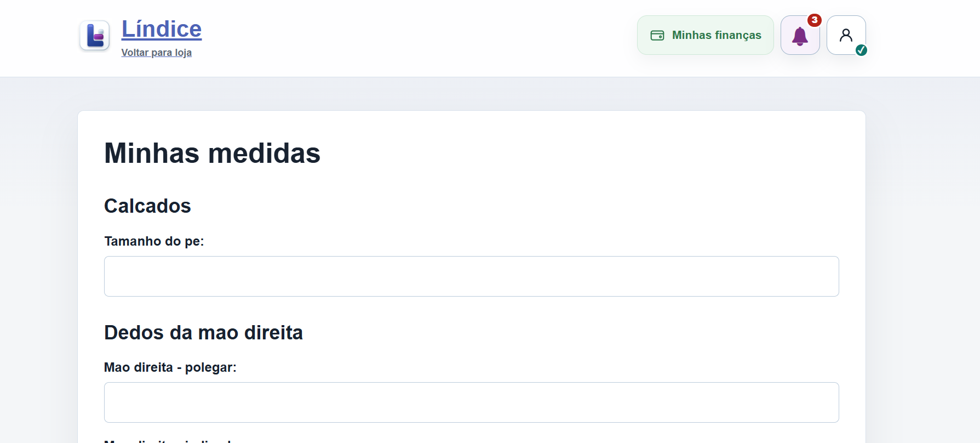
Task: Focus the Mao direita - polegar input field
Action: [x=472, y=402]
